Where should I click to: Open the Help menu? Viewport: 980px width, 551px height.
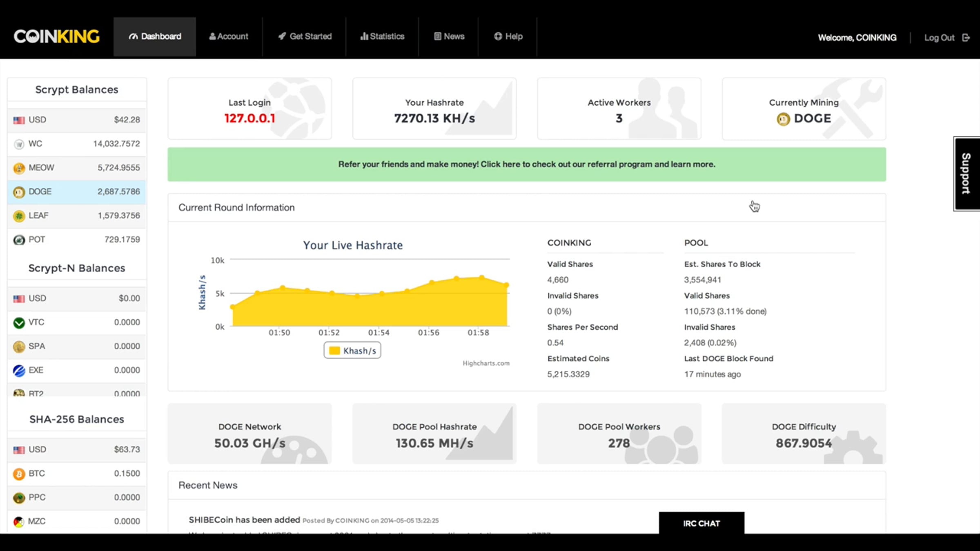(x=508, y=37)
